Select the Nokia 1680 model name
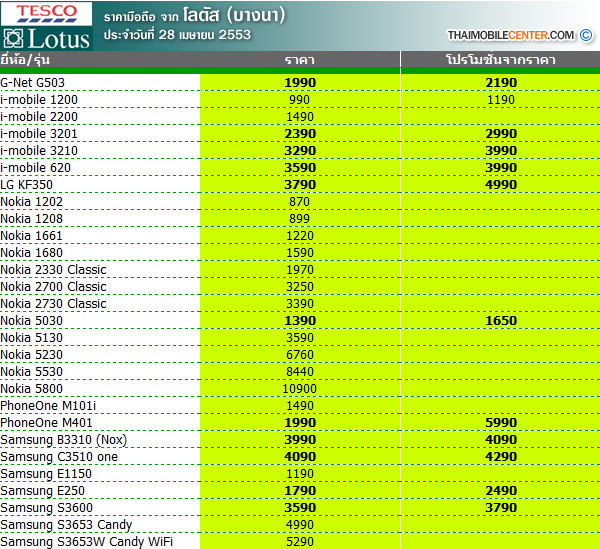 point(31,253)
